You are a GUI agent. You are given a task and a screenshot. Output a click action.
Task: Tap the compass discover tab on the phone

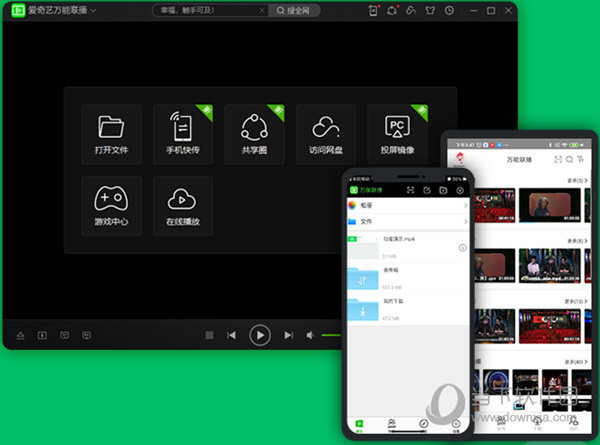coord(424,424)
